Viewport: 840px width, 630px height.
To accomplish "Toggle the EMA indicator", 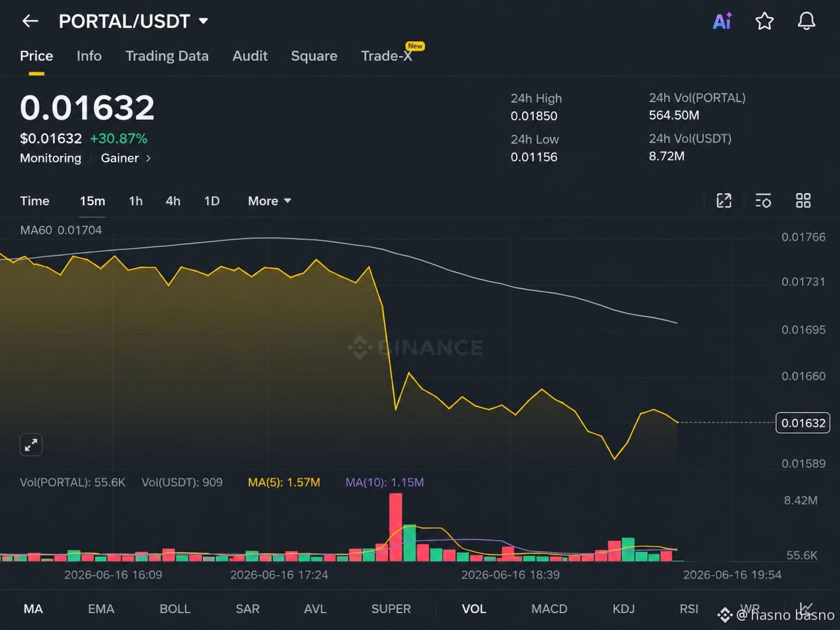I will tap(101, 609).
